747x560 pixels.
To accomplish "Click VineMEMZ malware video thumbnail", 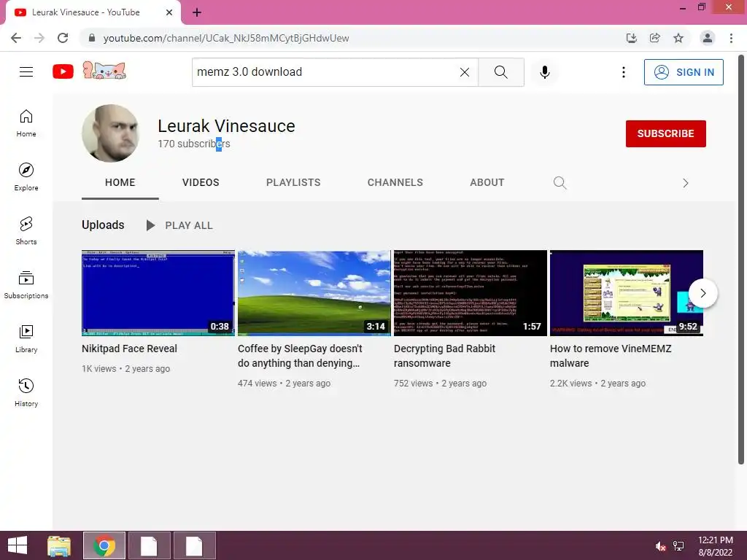I will point(627,293).
